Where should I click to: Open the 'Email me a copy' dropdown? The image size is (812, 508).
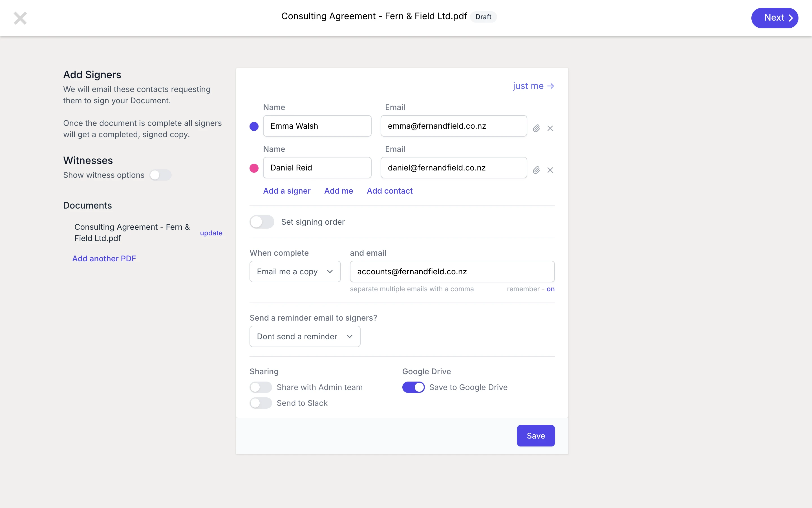click(295, 271)
